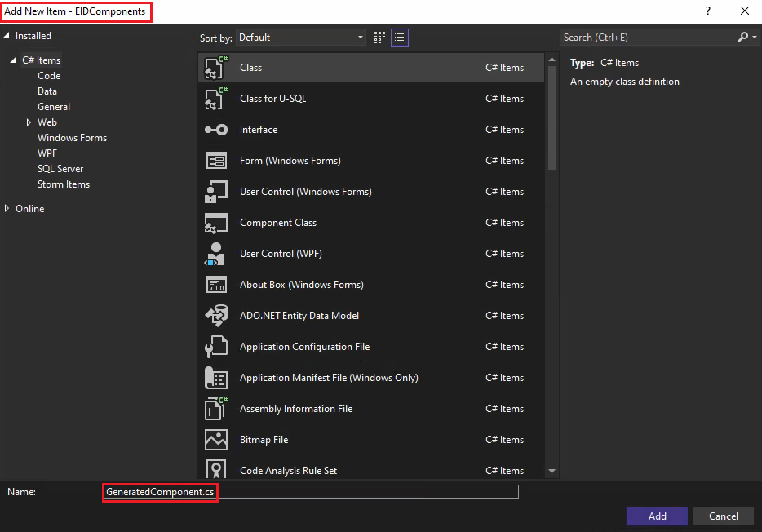Screen dimensions: 762x532
Task: Click 'Application Configuration File' text
Action: [304, 347]
